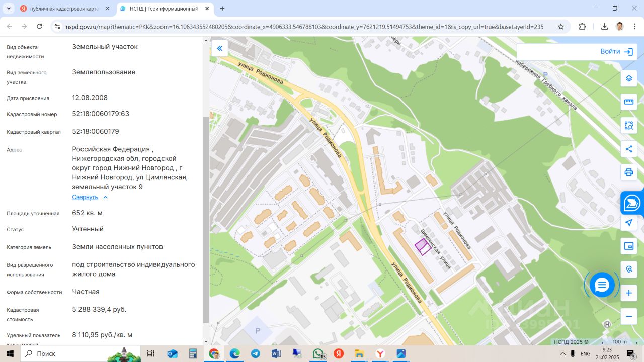Bookmark this page with star icon
This screenshot has width=644, height=362.
[560, 27]
